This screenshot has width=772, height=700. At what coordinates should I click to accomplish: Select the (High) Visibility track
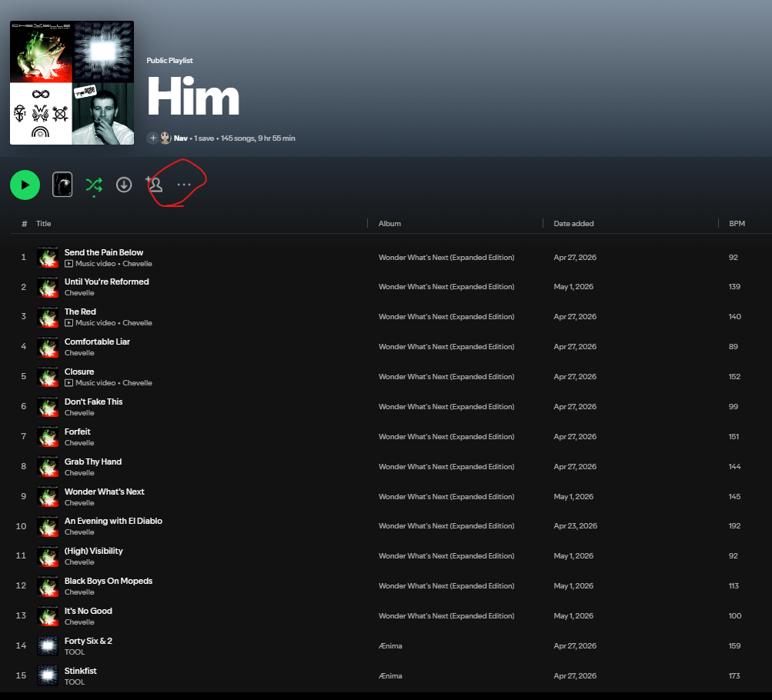point(94,551)
